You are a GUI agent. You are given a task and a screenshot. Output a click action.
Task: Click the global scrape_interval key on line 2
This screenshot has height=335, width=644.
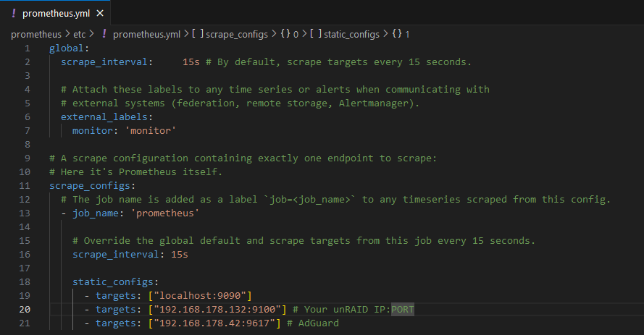104,62
